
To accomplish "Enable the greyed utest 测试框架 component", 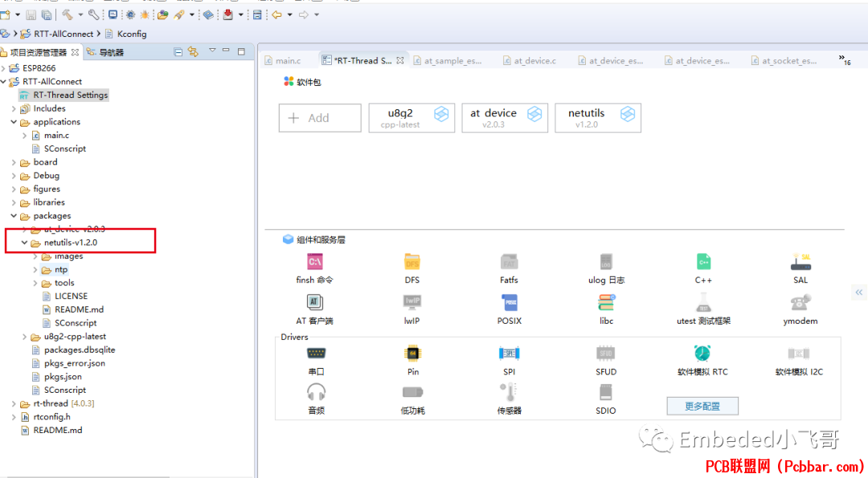I will (703, 302).
